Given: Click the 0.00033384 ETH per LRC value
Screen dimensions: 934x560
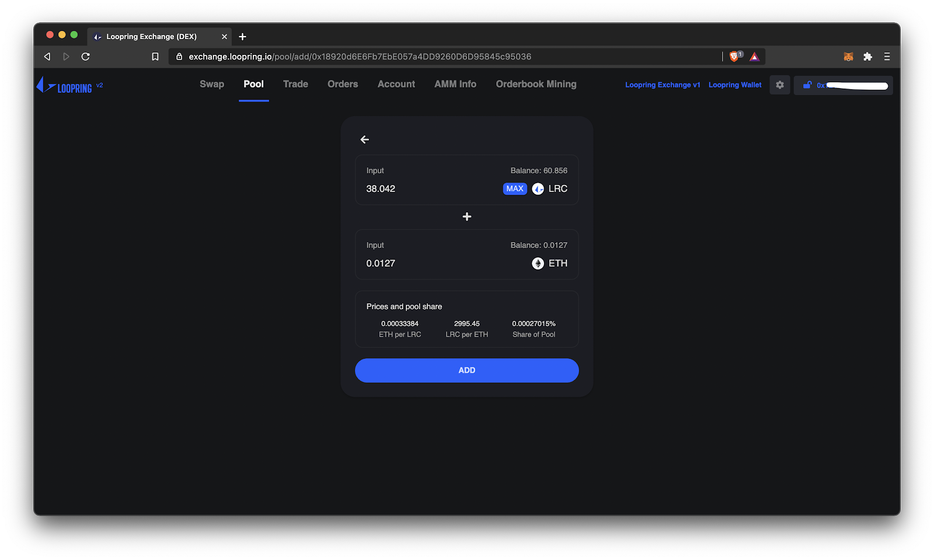Looking at the screenshot, I should [400, 324].
